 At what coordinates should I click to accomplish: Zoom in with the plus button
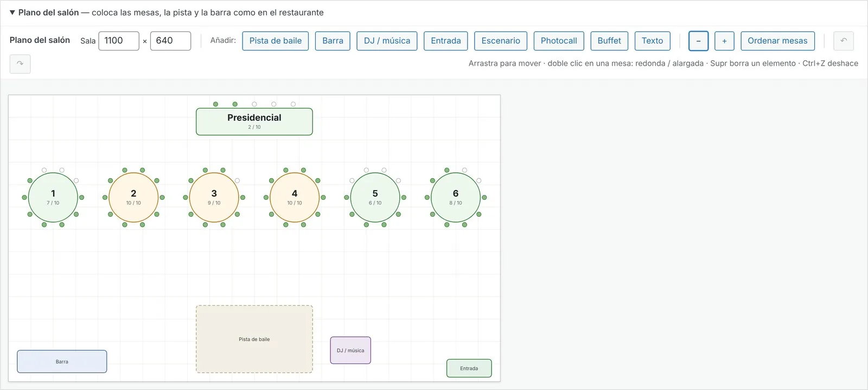pyautogui.click(x=724, y=41)
